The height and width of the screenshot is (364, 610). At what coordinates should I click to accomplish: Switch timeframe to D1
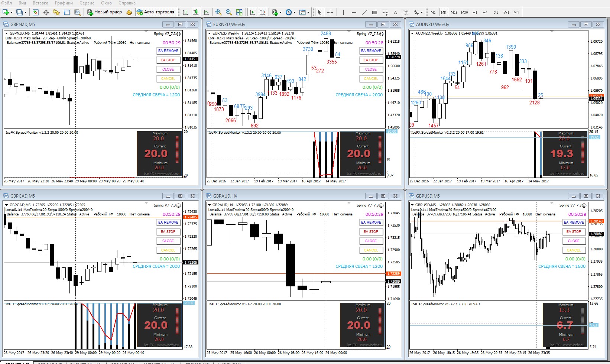click(x=496, y=12)
